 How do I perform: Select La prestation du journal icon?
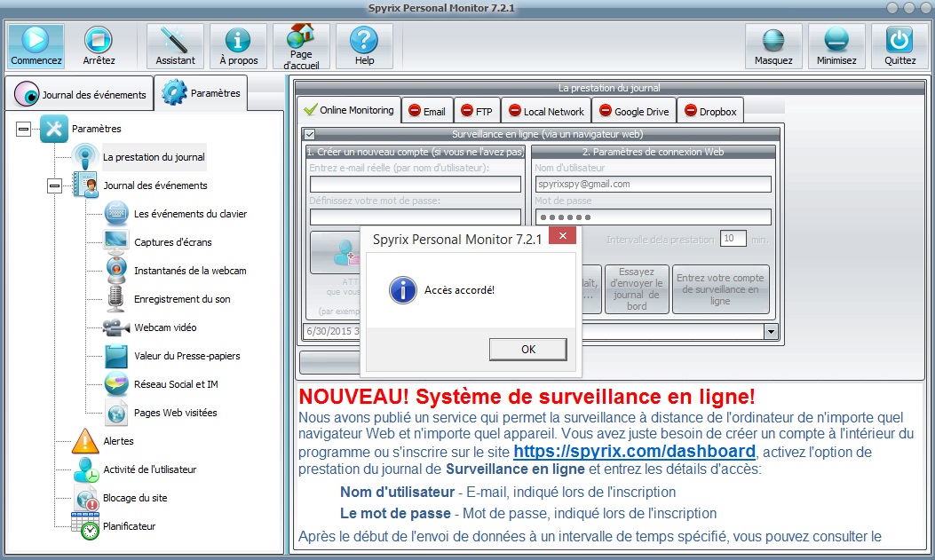coord(85,157)
